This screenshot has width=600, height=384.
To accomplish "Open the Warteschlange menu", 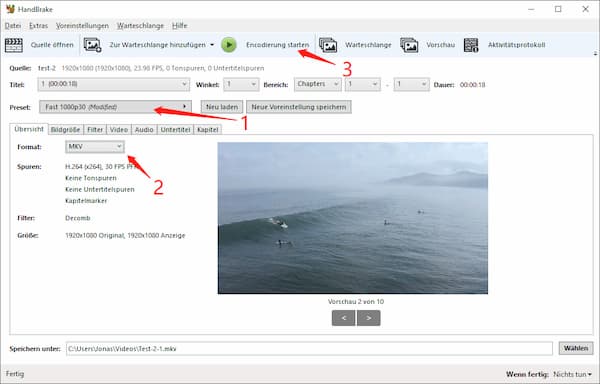I will click(140, 26).
